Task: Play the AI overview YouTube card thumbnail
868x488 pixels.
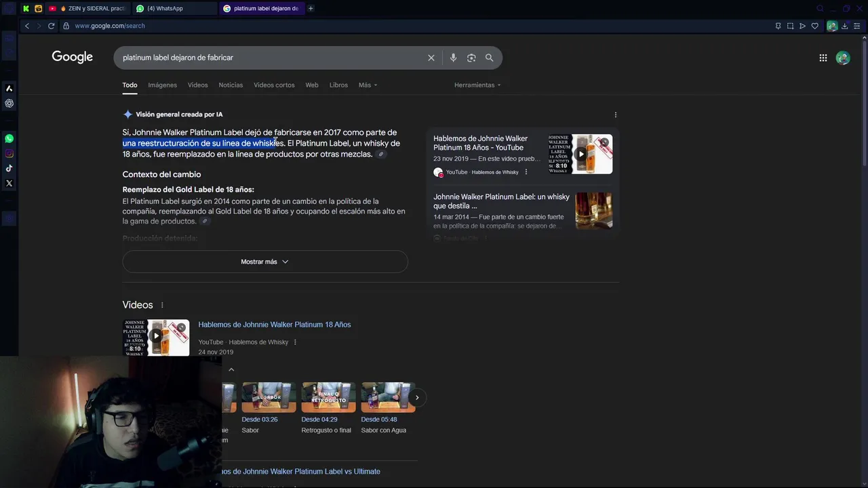Action: coord(580,154)
